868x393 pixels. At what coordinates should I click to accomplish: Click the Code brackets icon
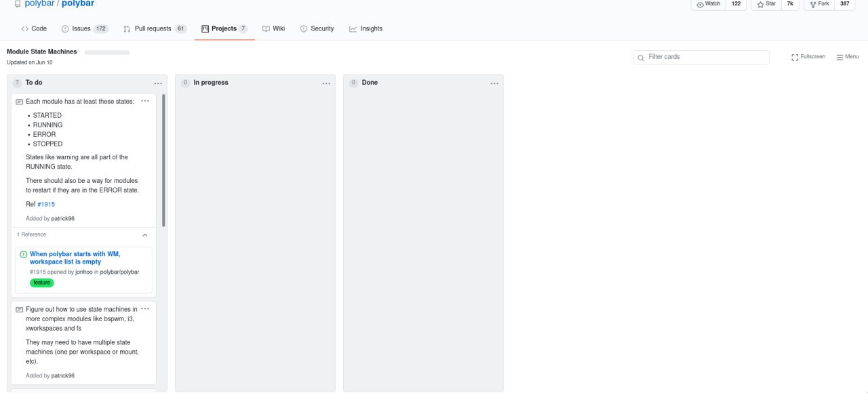[x=24, y=29]
